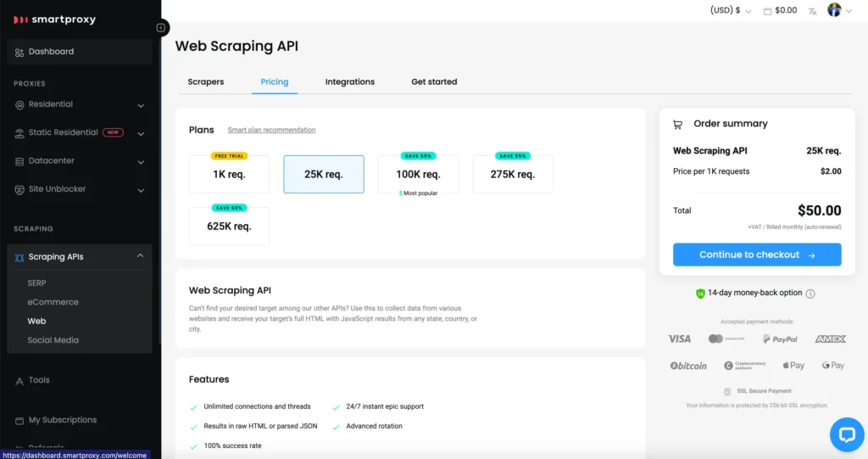Open the (USD) $ currency dropdown
The image size is (868, 459).
(730, 11)
